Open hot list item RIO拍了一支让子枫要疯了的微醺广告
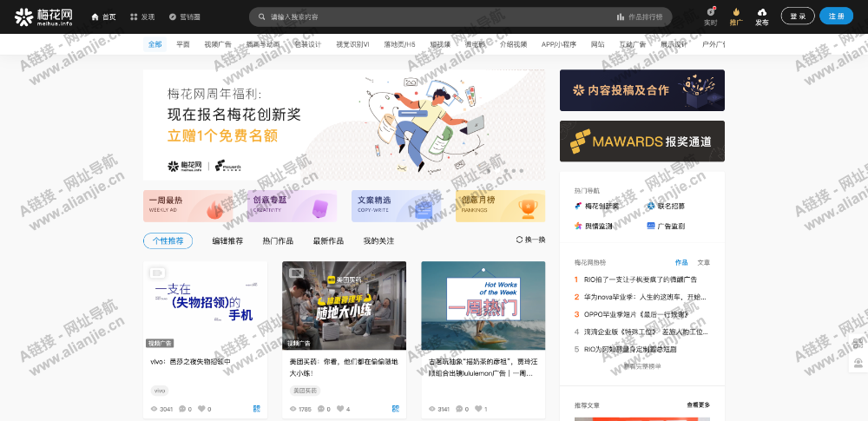Screen dimensions: 868x421 click(641, 280)
